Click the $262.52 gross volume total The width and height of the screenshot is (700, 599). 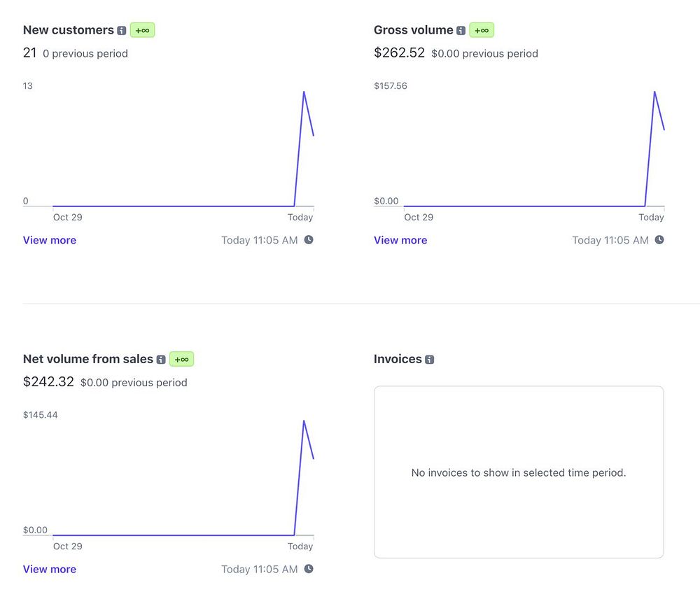tap(399, 52)
